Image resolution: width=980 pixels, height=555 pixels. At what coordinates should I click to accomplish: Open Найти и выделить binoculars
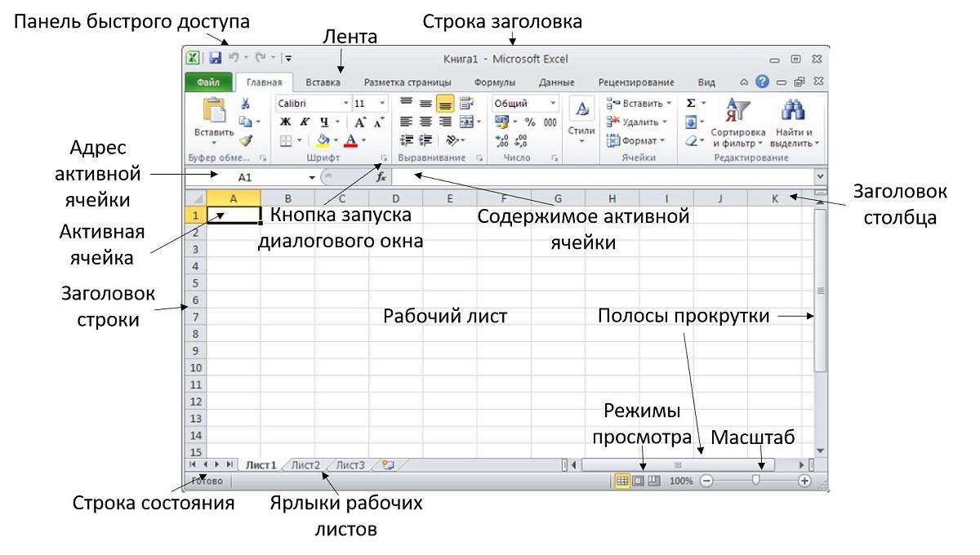pyautogui.click(x=794, y=122)
